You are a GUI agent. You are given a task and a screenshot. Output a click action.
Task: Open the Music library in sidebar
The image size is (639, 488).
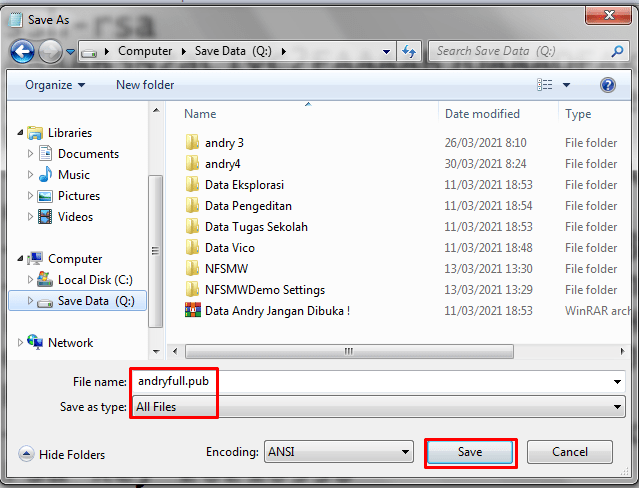[74, 175]
